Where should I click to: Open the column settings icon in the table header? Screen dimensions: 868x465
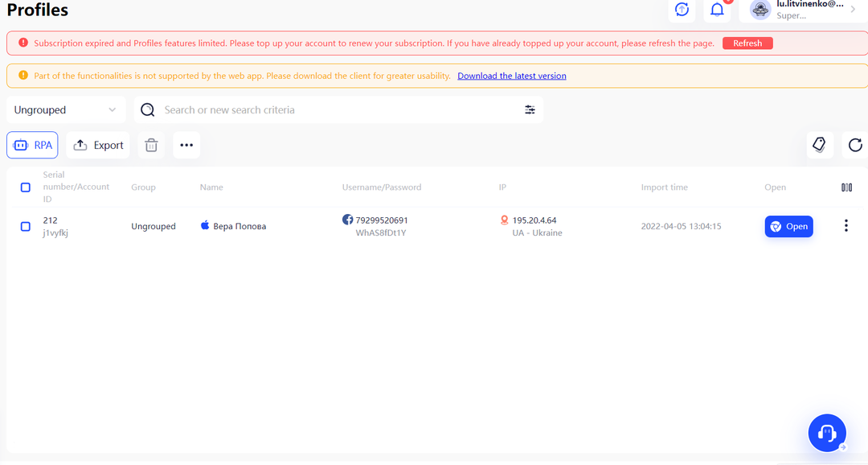tap(846, 187)
